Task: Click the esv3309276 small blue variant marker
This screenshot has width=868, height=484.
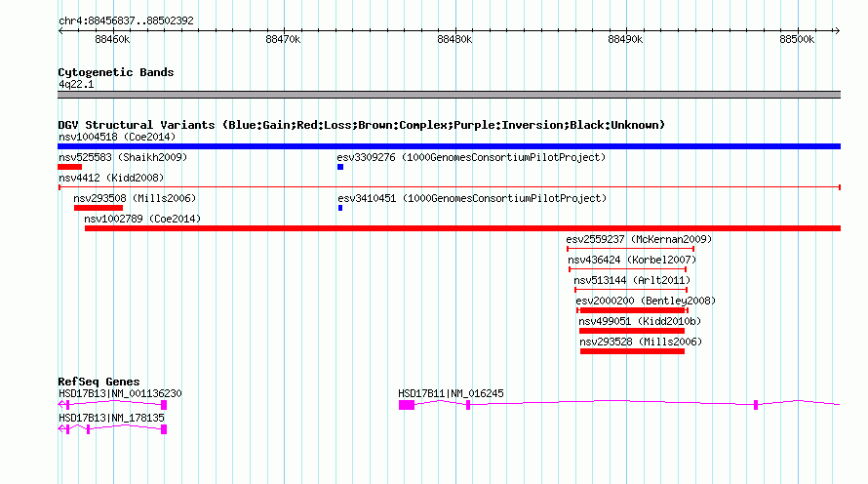Action: 340,167
